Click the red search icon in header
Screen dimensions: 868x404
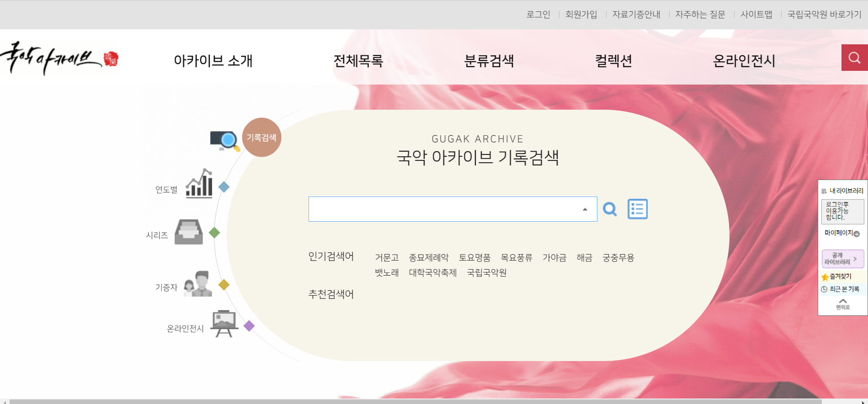(x=854, y=58)
